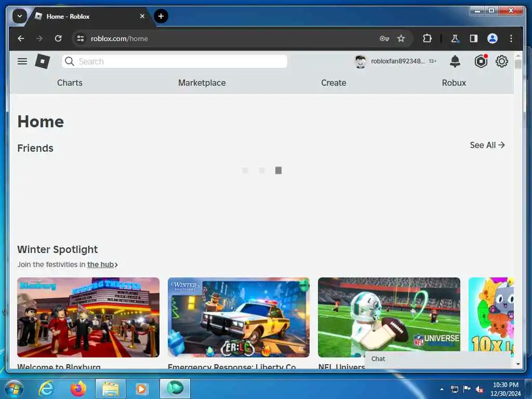Click See All friends link
This screenshot has width=532, height=399.
pos(487,145)
